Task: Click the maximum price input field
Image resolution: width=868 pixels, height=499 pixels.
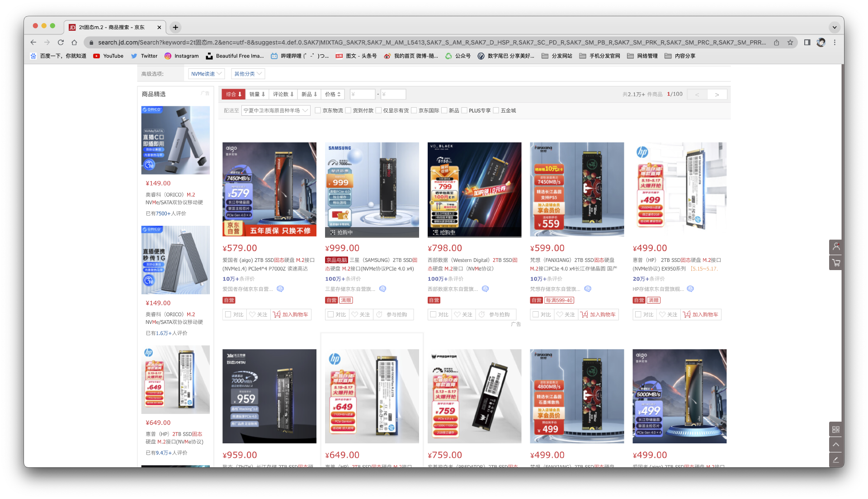Action: [393, 95]
